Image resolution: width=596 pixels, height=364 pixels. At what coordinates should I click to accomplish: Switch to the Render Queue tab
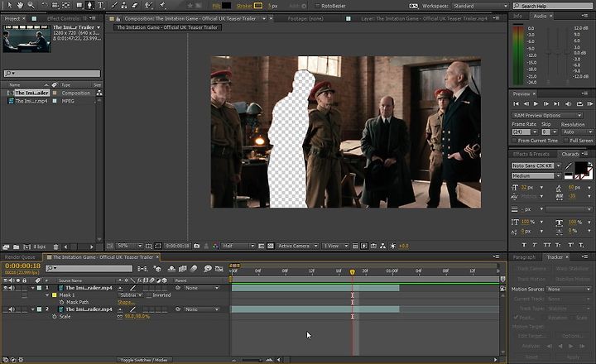coord(20,257)
